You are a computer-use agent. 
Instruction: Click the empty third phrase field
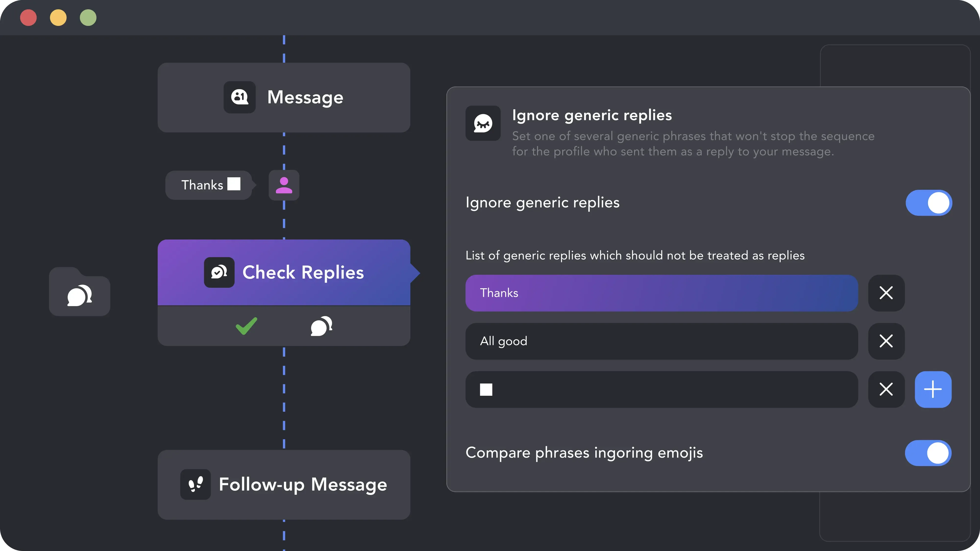click(x=661, y=389)
